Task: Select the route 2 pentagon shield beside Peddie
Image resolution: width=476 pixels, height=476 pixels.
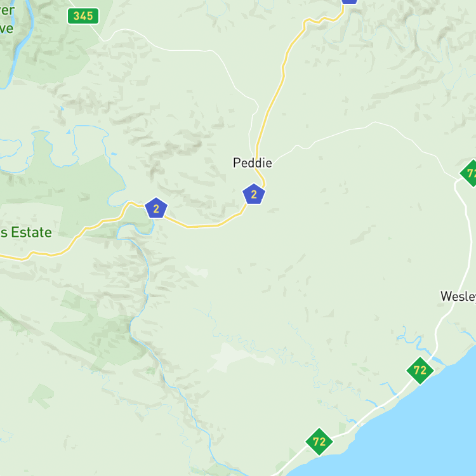Action: point(254,194)
